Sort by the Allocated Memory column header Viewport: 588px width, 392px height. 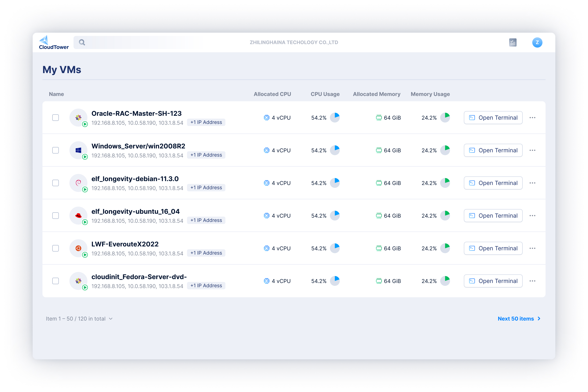pos(376,94)
